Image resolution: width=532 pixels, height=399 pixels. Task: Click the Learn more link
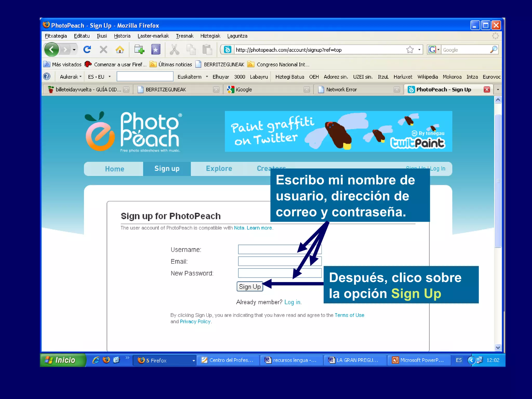(x=259, y=228)
